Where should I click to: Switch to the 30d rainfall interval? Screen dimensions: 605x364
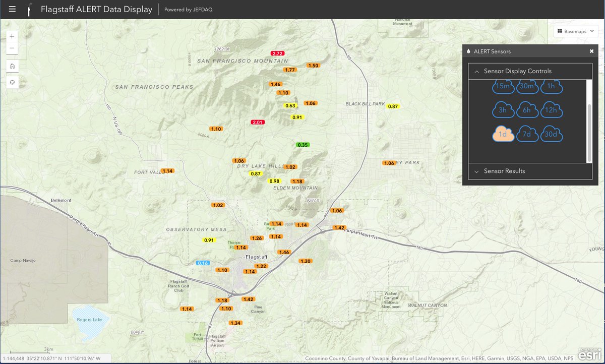coord(552,134)
